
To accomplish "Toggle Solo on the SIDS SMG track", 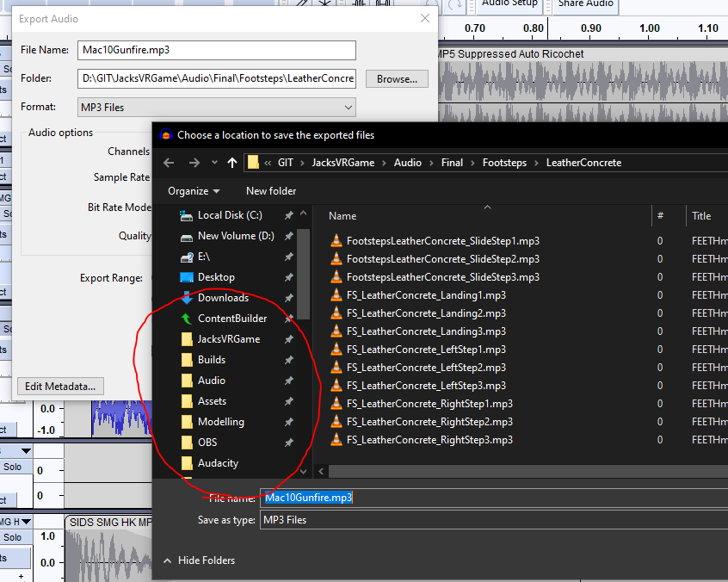I will pos(12,537).
